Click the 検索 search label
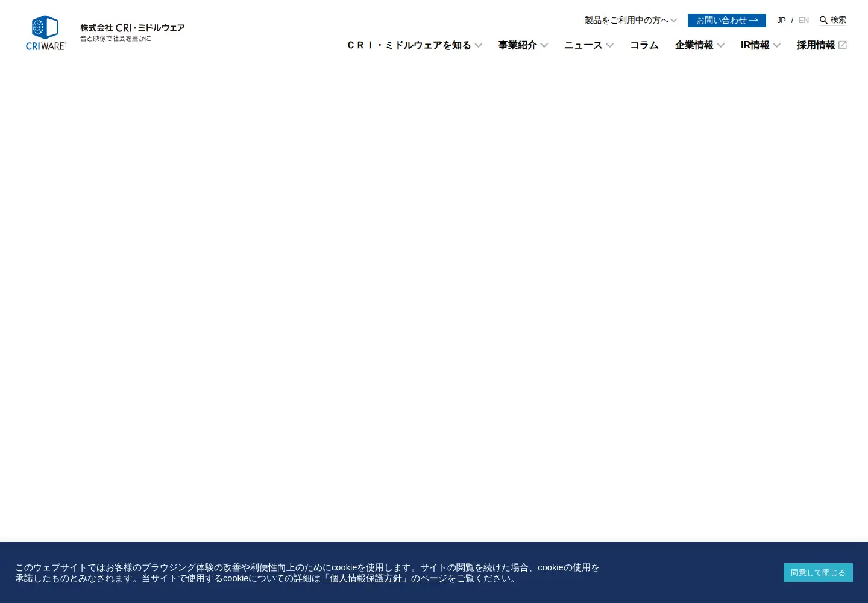Viewport: 868px width, 603px height. [838, 20]
